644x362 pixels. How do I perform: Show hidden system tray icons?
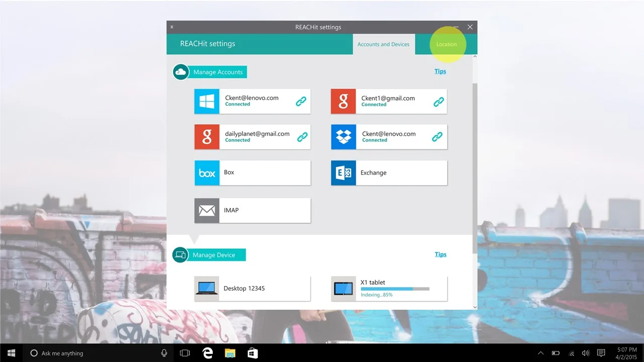point(541,353)
